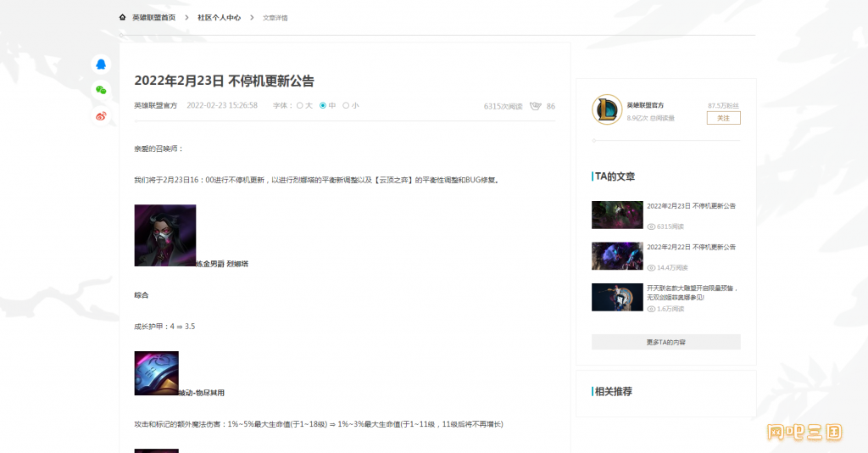Open sidebar article 2022年2月23日 不停机更新公告
Screen dimensions: 868x453
(692, 206)
